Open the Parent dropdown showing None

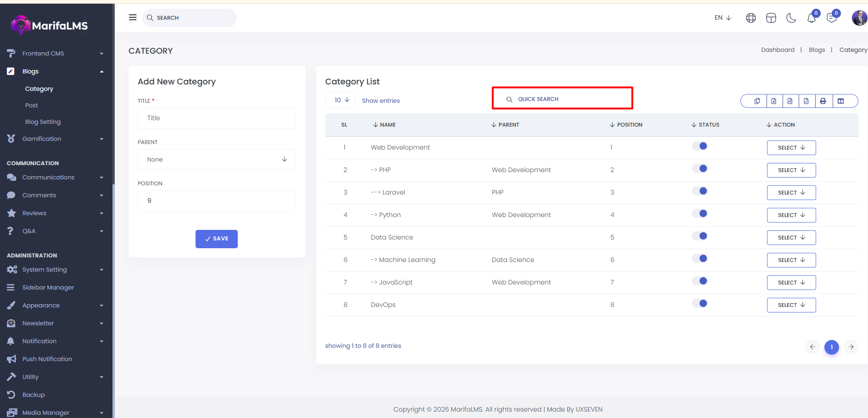[x=217, y=160]
